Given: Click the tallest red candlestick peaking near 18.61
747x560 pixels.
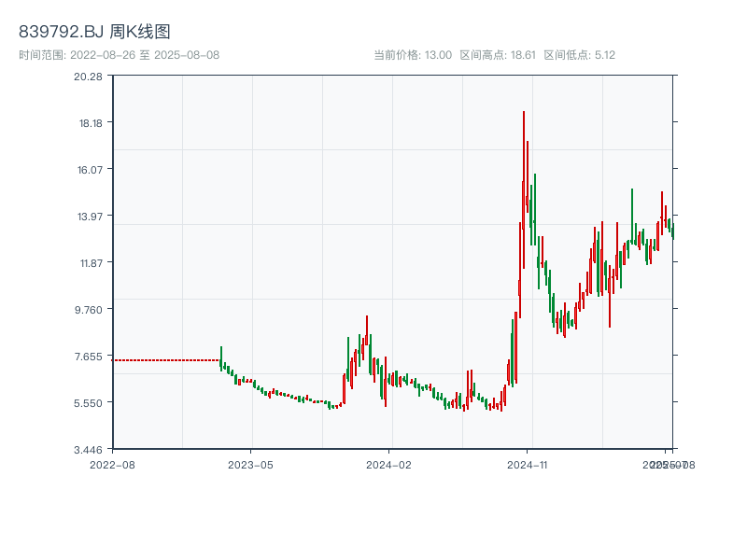Looking at the screenshot, I should point(524,189).
